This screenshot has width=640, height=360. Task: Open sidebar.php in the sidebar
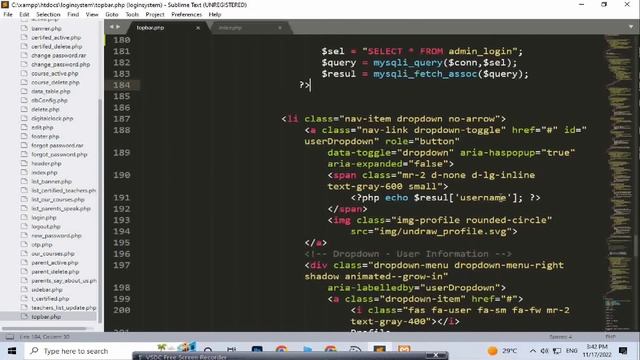[x=47, y=289]
